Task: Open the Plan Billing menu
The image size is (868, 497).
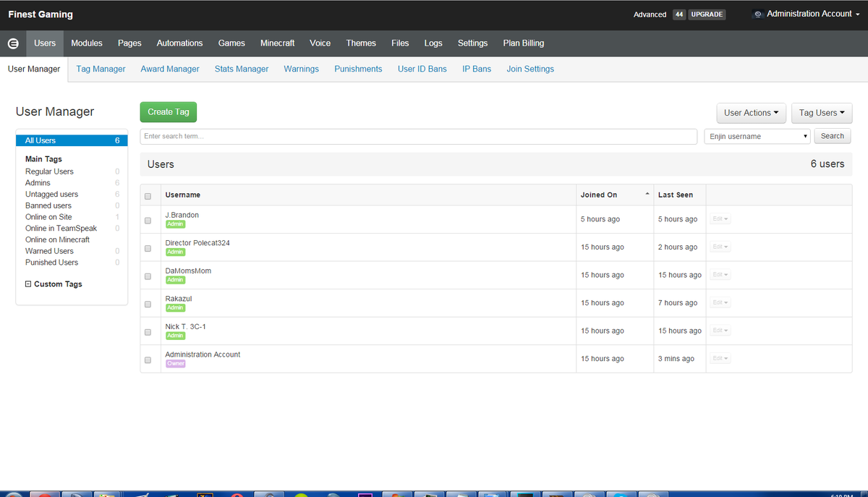Action: click(x=524, y=43)
